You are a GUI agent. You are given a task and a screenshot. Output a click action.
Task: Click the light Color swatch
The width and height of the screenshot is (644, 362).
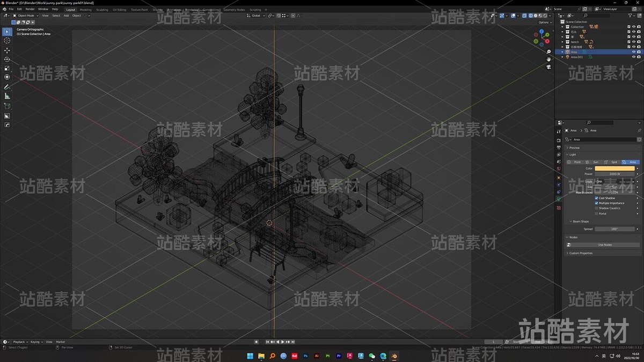point(614,168)
